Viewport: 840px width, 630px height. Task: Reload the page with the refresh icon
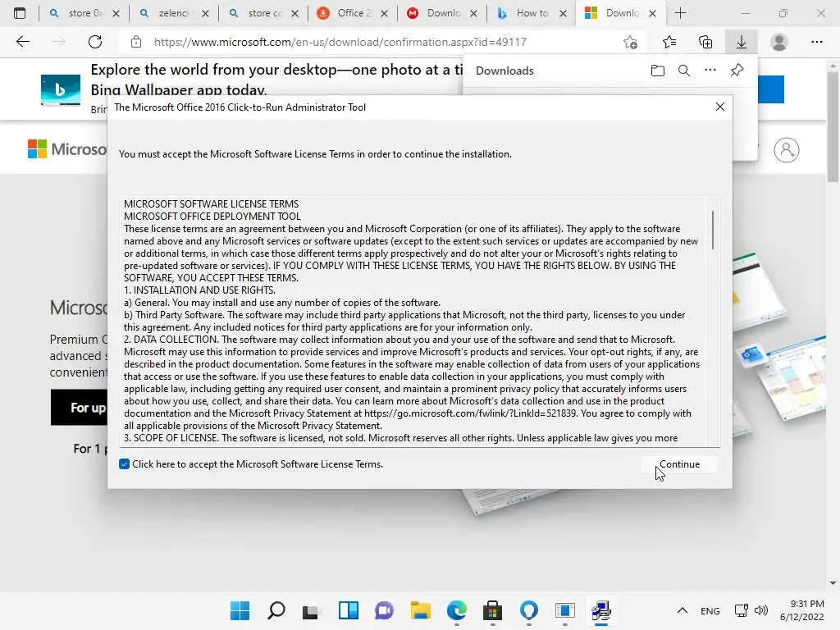[x=95, y=42]
